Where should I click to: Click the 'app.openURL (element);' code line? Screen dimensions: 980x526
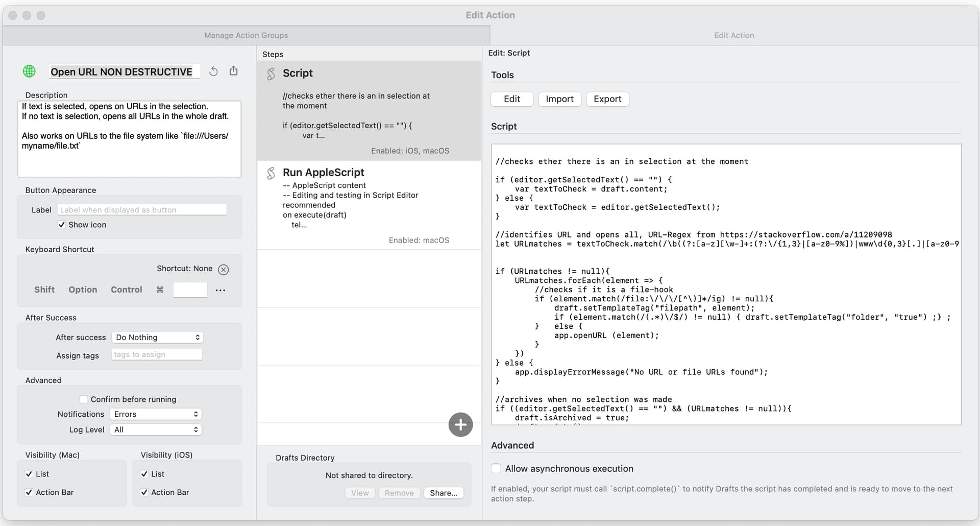[x=606, y=336]
